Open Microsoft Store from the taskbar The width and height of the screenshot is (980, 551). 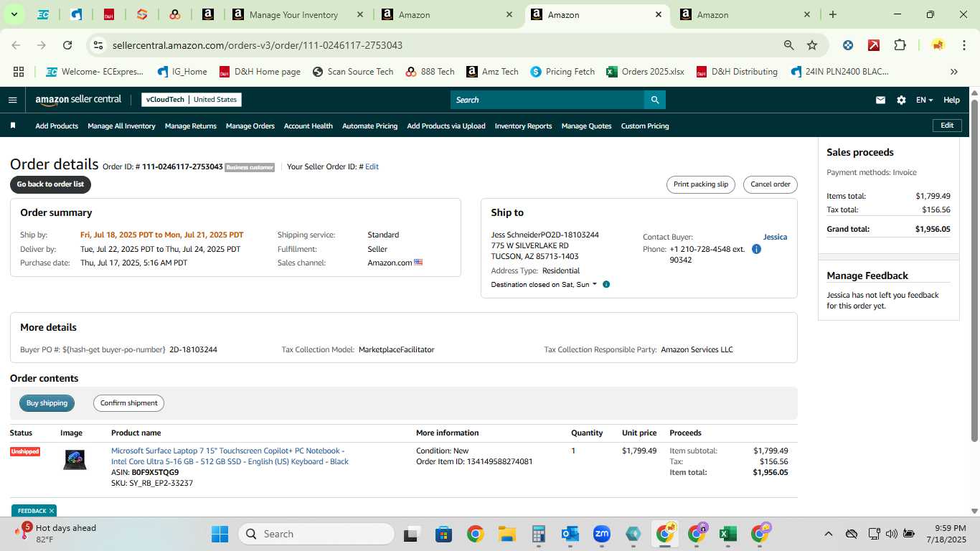pos(443,534)
